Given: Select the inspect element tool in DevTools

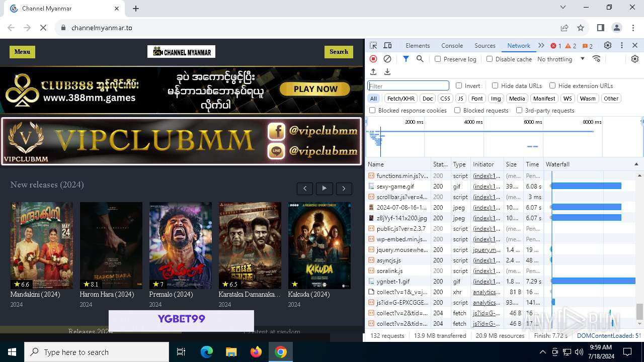Looking at the screenshot, I should [x=373, y=45].
